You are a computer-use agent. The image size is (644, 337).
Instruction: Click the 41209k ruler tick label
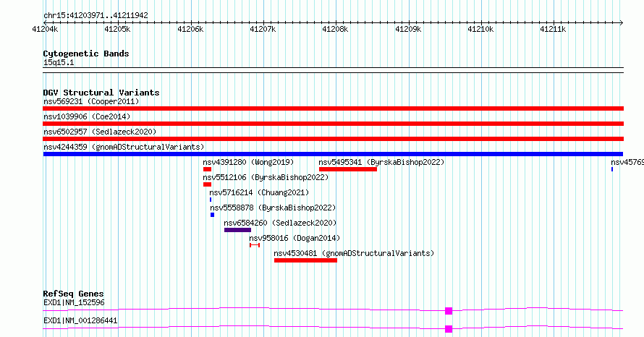(408, 29)
